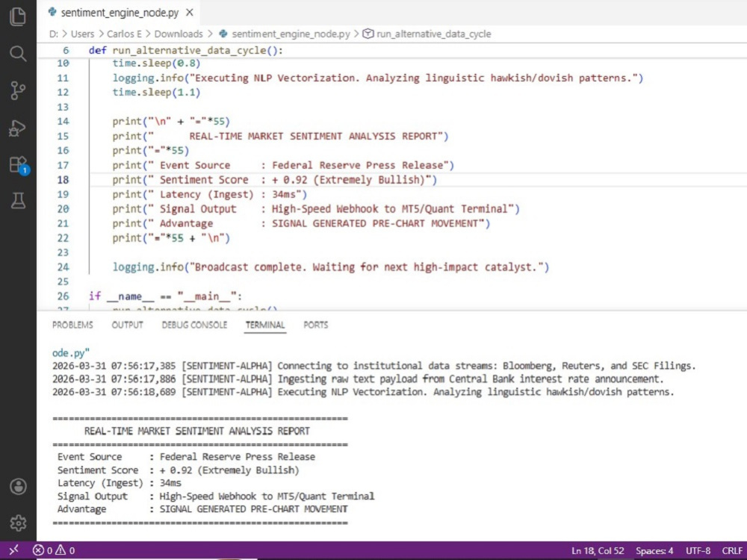Click the Advantage print statement in editor
This screenshot has height=560, width=747.
[x=301, y=223]
